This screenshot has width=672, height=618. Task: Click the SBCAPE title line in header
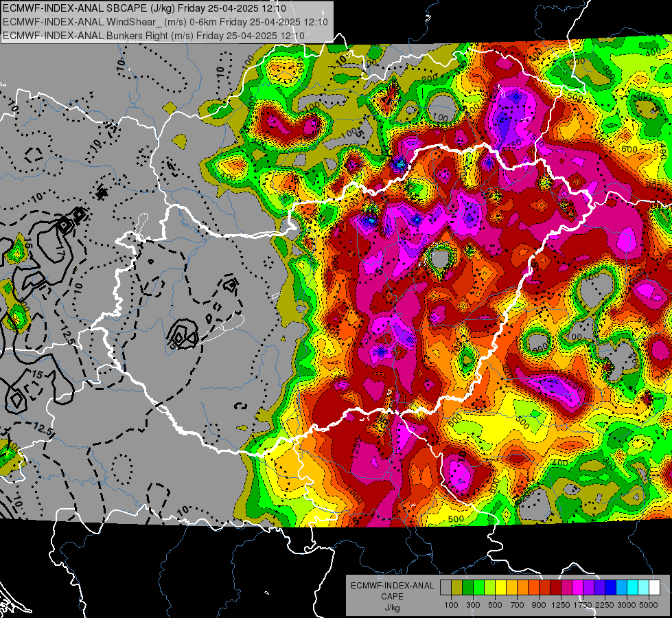coord(144,8)
